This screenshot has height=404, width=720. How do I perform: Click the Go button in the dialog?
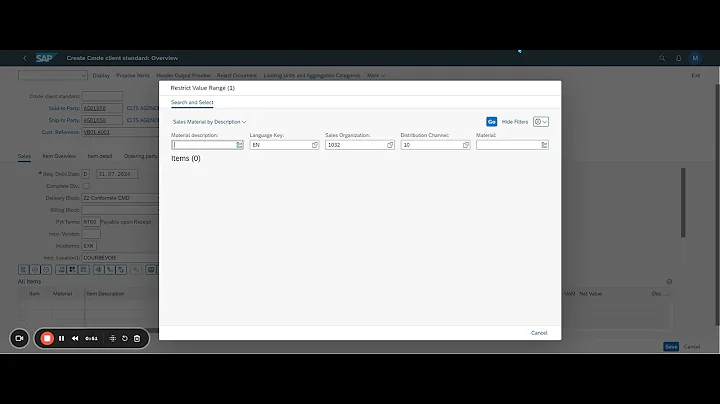[491, 122]
